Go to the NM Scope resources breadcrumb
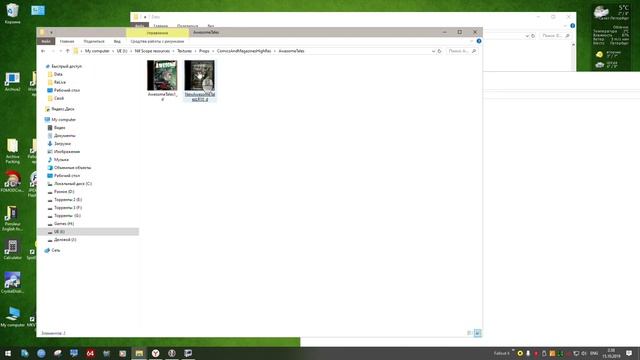The width and height of the screenshot is (640, 360). pos(152,51)
